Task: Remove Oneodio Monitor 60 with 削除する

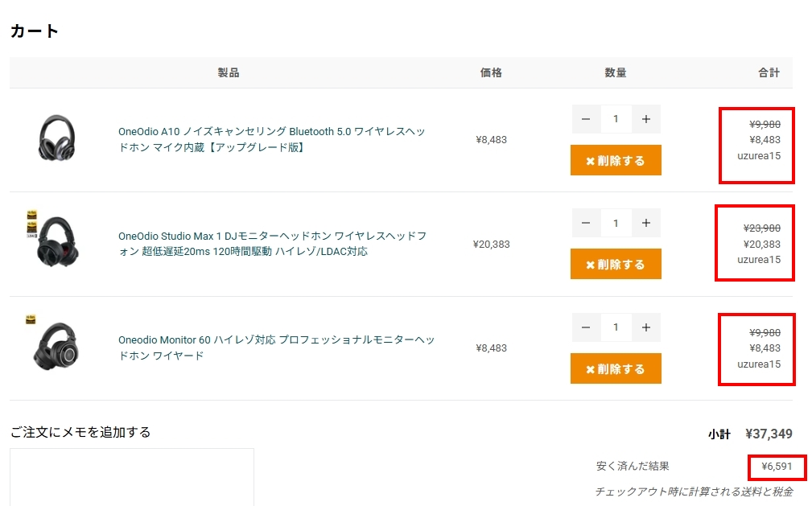Action: 616,368
